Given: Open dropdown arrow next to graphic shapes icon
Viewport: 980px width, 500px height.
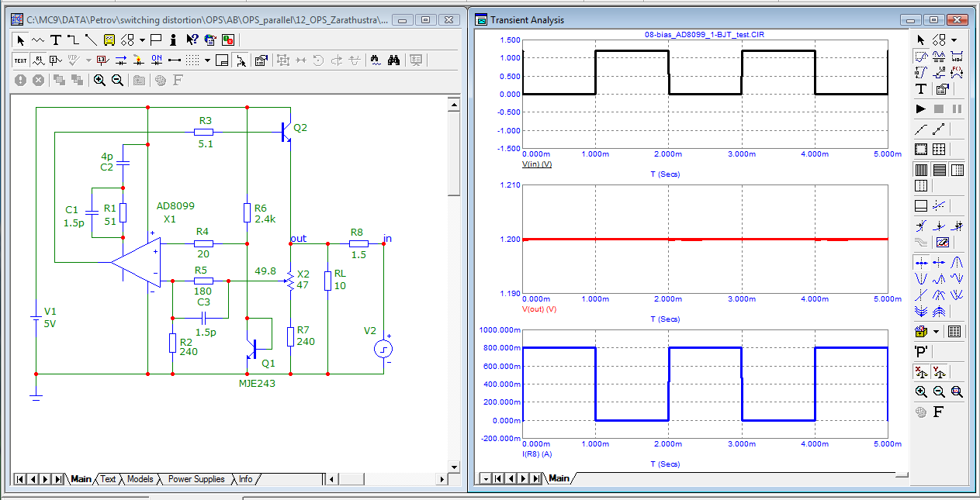Looking at the screenshot, I should tap(142, 40).
